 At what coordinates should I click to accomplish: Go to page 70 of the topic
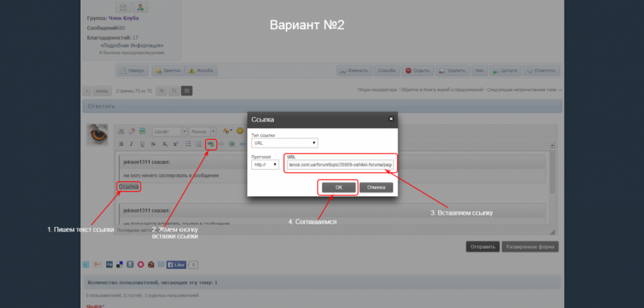[x=162, y=91]
